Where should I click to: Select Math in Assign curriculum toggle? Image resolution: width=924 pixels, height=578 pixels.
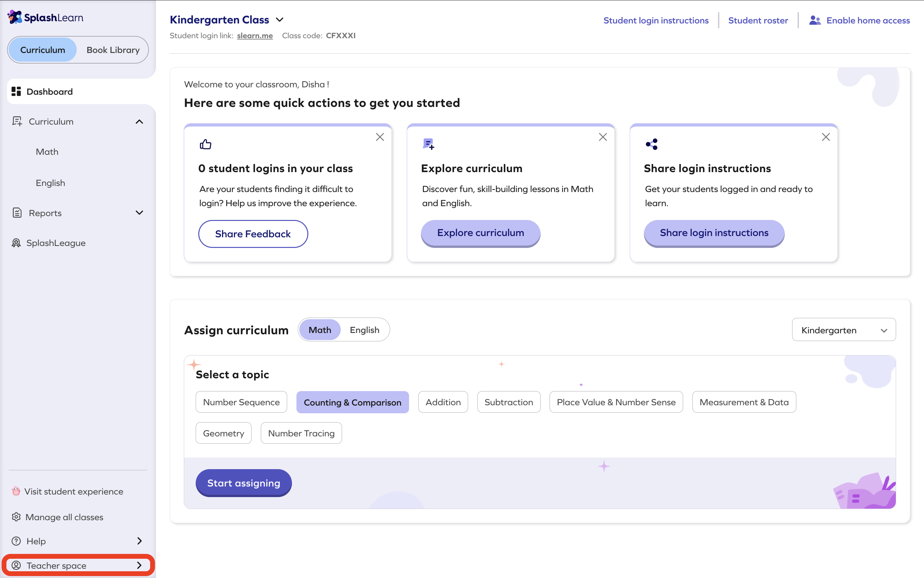pyautogui.click(x=320, y=330)
